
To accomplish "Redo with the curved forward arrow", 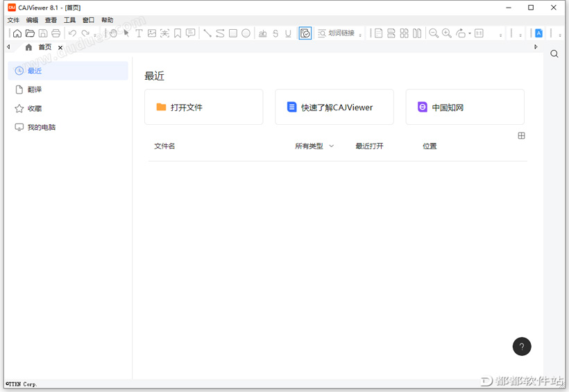I will pyautogui.click(x=85, y=33).
